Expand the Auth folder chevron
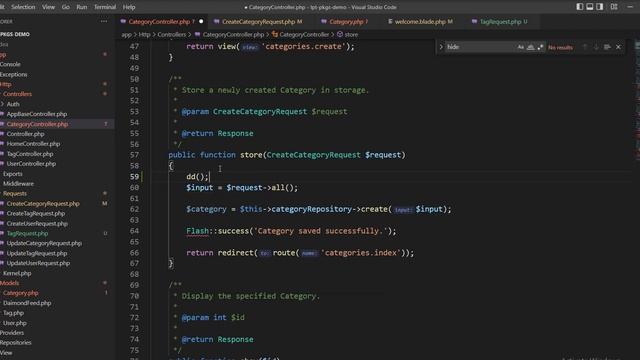Screen dimensions: 640x360 click(2, 104)
